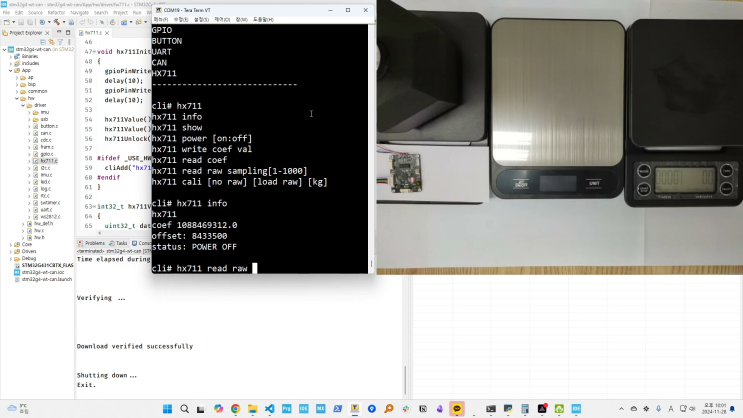Open the Source menu in the IDE
Screen dimensions: 743x418
pyautogui.click(x=35, y=13)
